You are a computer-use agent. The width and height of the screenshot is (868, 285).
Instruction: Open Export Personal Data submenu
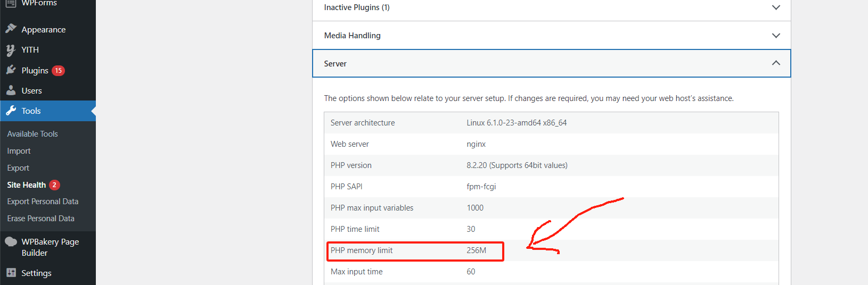[43, 202]
